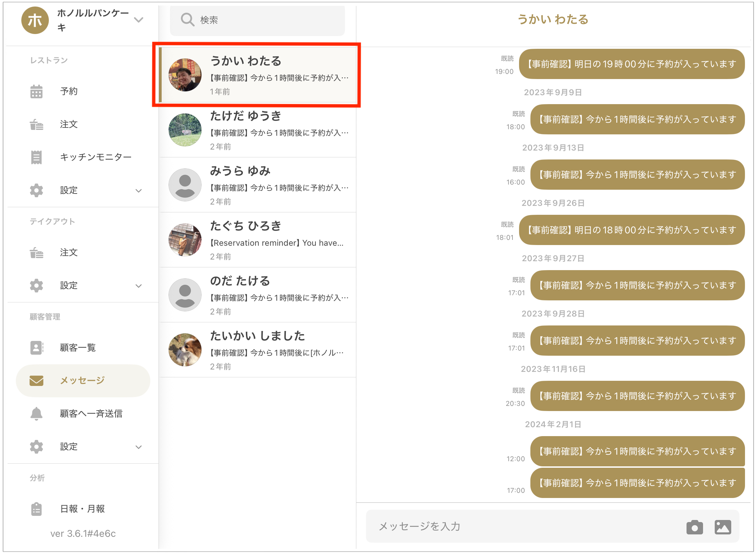Click the 2023年9月28日 date label
This screenshot has width=756, height=554.
click(553, 314)
